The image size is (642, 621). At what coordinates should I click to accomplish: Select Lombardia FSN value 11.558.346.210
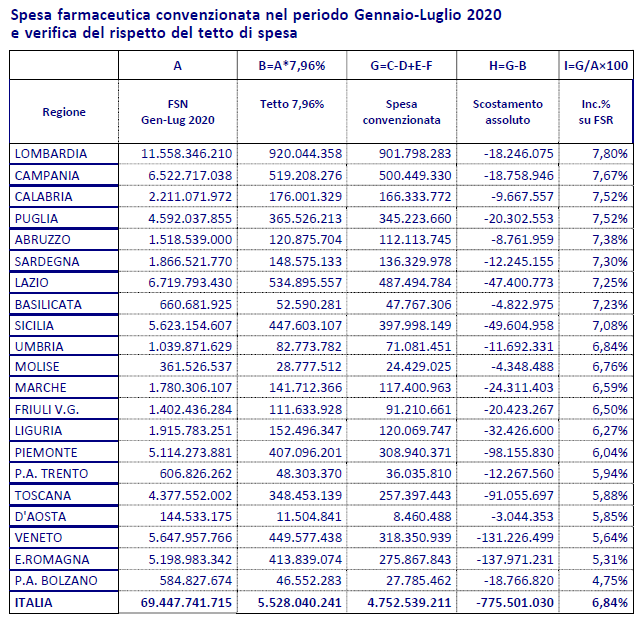coord(187,154)
